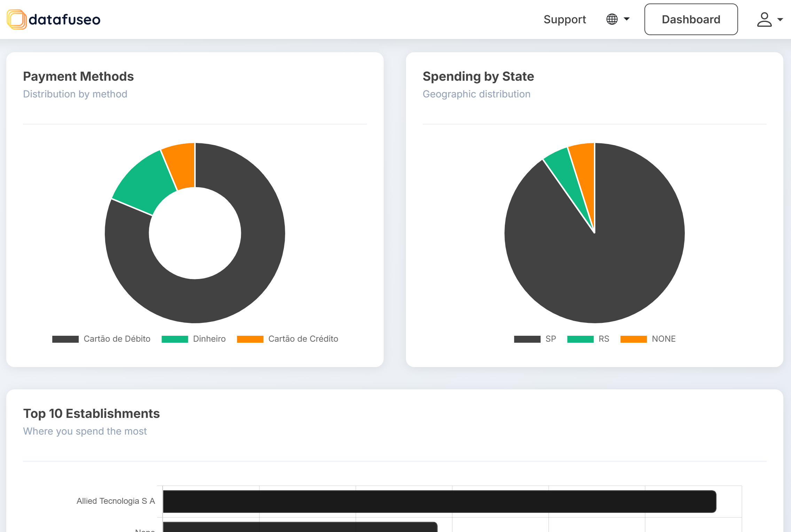This screenshot has height=532, width=791.
Task: Click the globe language icon
Action: (612, 19)
